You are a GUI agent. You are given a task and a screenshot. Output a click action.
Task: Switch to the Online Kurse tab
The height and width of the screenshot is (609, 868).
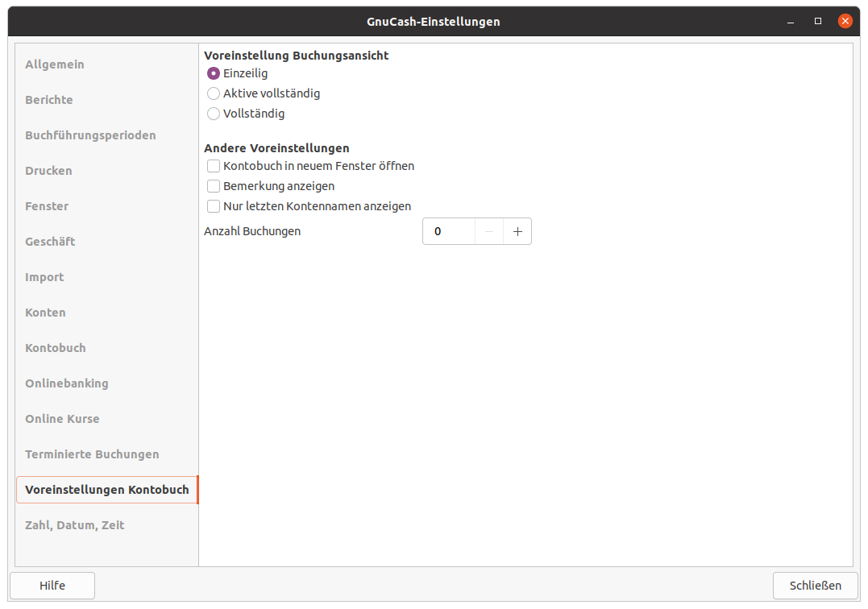coord(62,419)
